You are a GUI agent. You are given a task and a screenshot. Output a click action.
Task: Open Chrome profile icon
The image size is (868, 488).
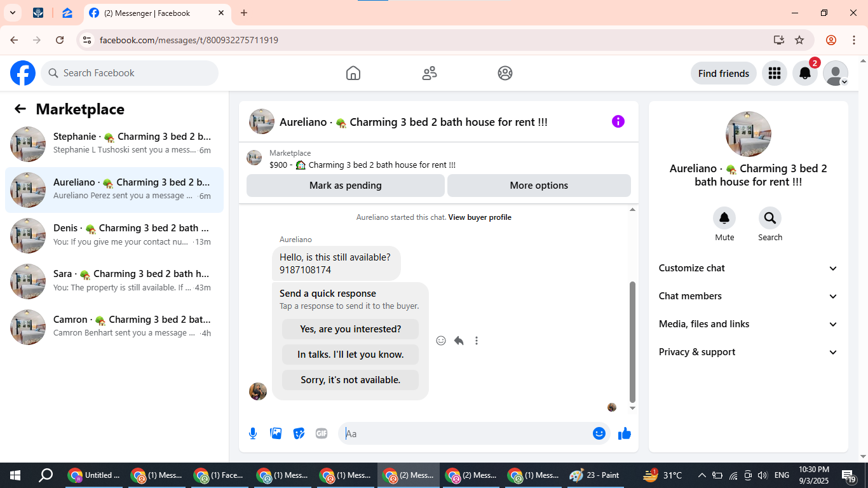(x=831, y=40)
